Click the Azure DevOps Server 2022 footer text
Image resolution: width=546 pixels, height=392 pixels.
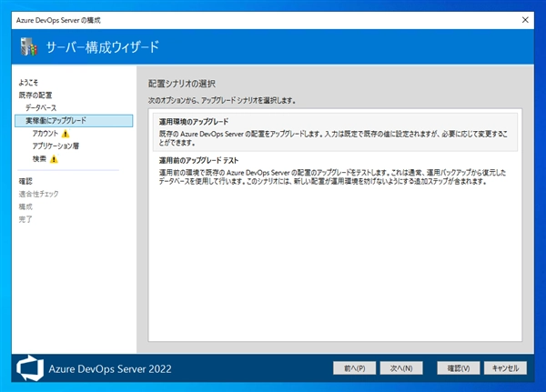(x=110, y=368)
